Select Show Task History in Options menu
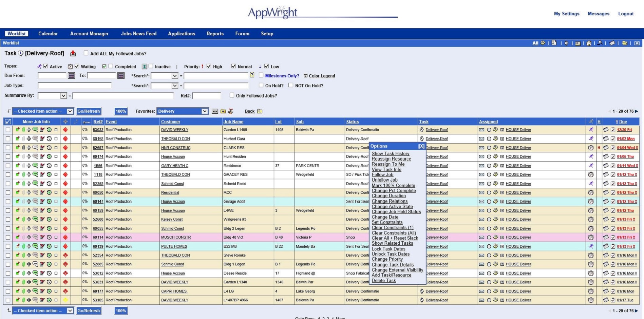 tap(391, 154)
